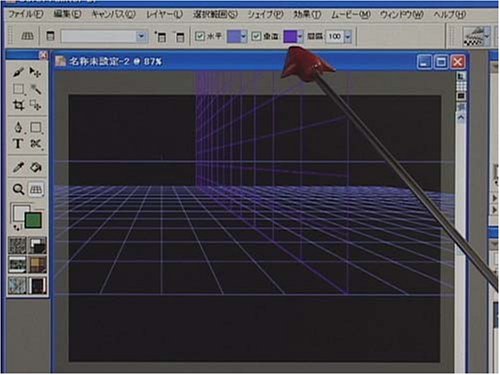Open the weave selector thumbnail

[x=37, y=265]
